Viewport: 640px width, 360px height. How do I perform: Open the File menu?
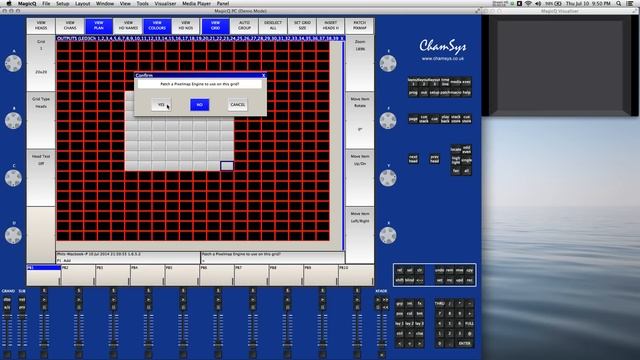coord(46,3)
